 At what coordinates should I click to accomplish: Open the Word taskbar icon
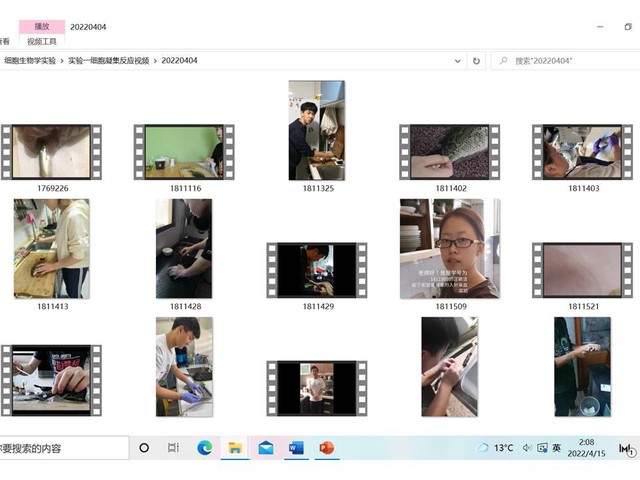coord(296,448)
